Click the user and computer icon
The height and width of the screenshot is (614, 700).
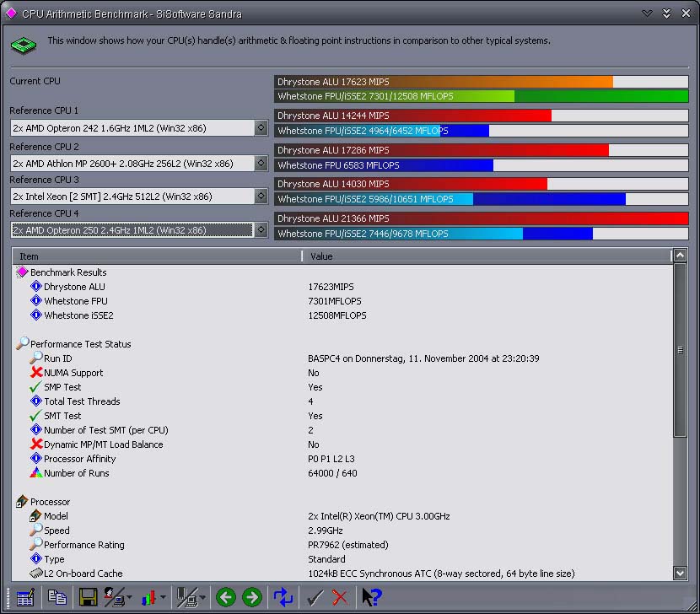(x=115, y=597)
